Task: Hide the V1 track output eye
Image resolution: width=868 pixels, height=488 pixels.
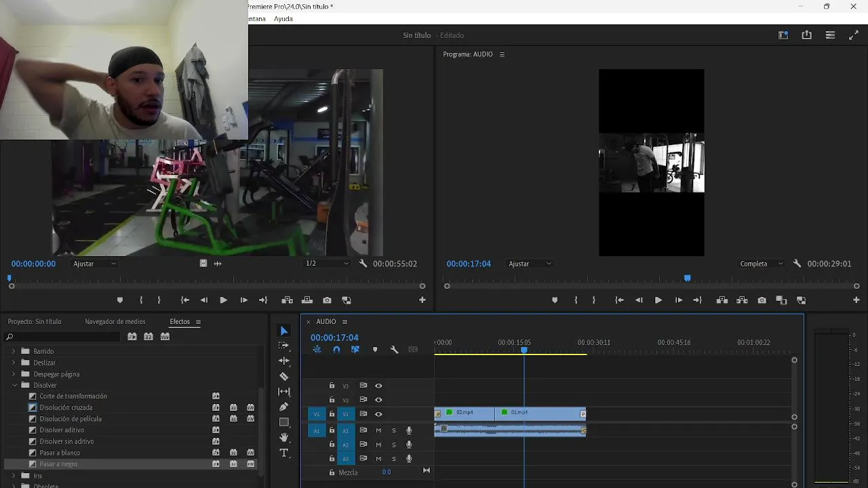Action: click(x=378, y=414)
